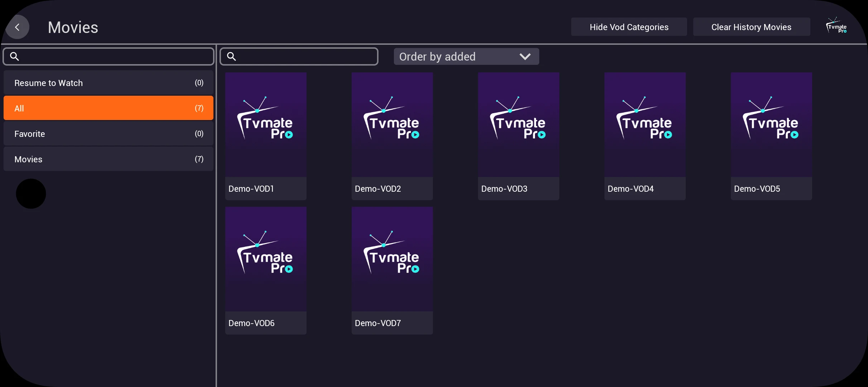Open Demo-VOD2 poster

392,125
